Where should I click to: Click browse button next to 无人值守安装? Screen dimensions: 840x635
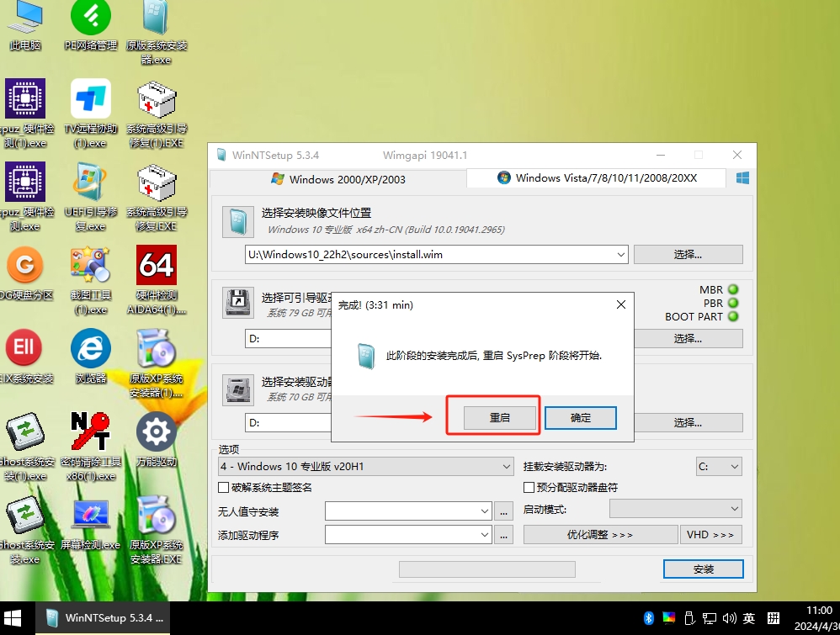(x=503, y=511)
